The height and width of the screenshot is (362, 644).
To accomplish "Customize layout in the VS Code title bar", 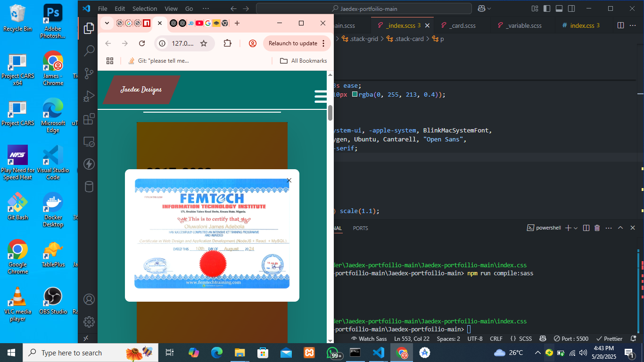I will pos(535,8).
